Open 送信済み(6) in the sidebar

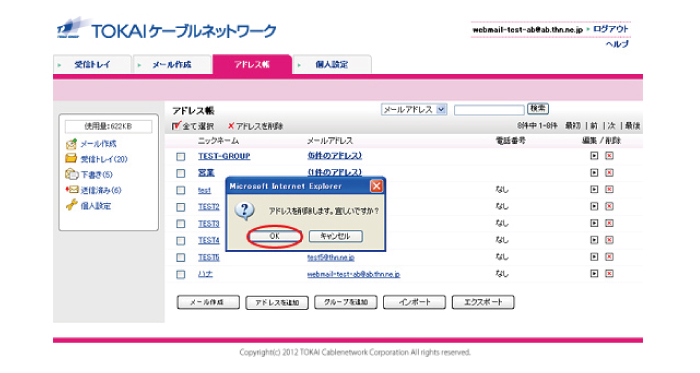tap(101, 190)
